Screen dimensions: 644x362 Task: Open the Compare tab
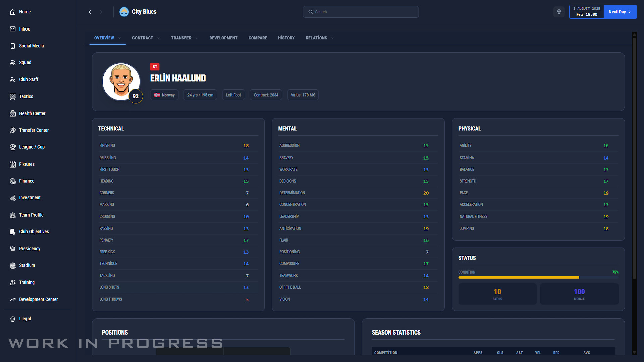click(x=258, y=38)
